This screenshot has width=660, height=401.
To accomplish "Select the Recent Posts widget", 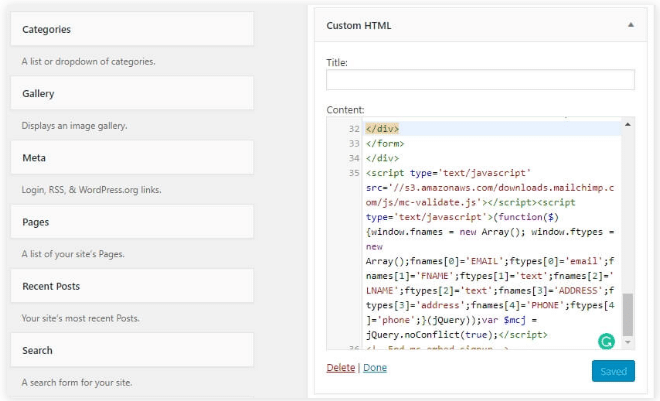I will click(x=132, y=286).
